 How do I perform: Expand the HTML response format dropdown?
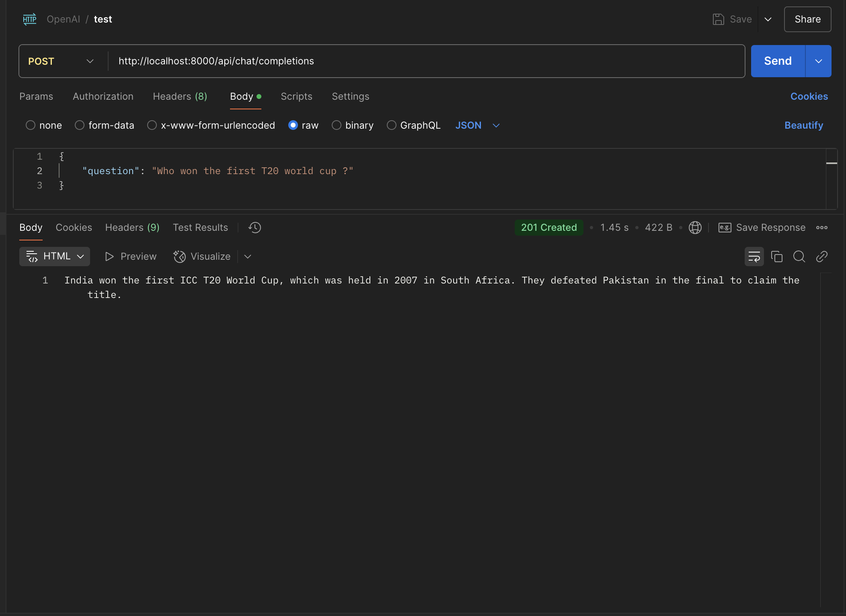[x=80, y=256]
